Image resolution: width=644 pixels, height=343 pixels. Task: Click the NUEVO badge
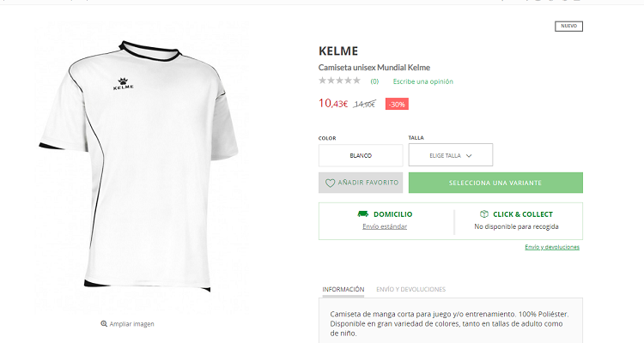pyautogui.click(x=568, y=26)
